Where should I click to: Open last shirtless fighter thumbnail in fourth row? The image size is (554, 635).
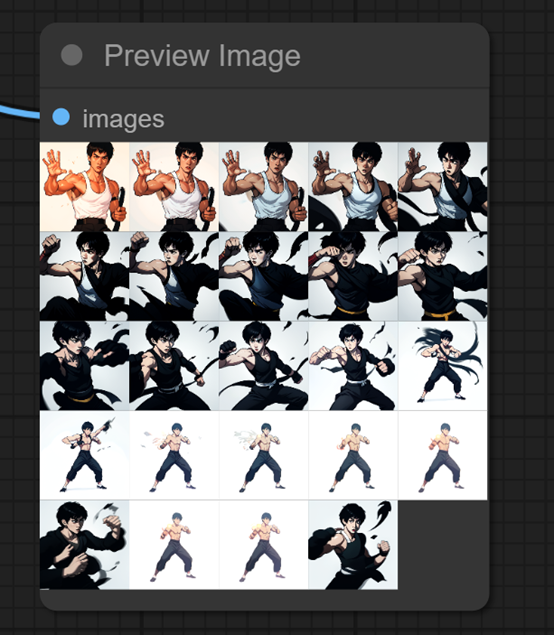[443, 455]
